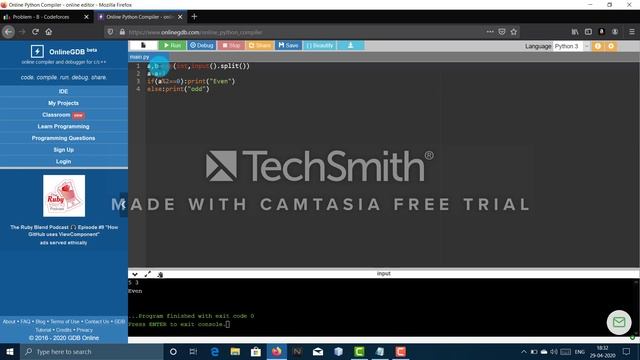The image size is (640, 360).
Task: Open File Explorer from taskbar
Action: coord(235,351)
